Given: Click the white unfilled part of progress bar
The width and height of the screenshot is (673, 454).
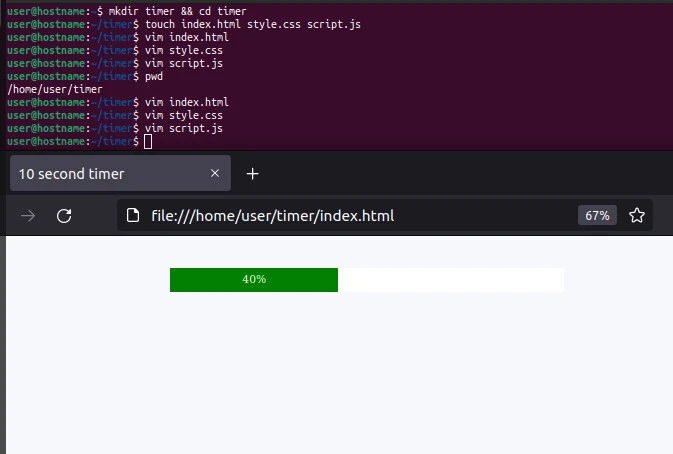Looking at the screenshot, I should point(450,280).
